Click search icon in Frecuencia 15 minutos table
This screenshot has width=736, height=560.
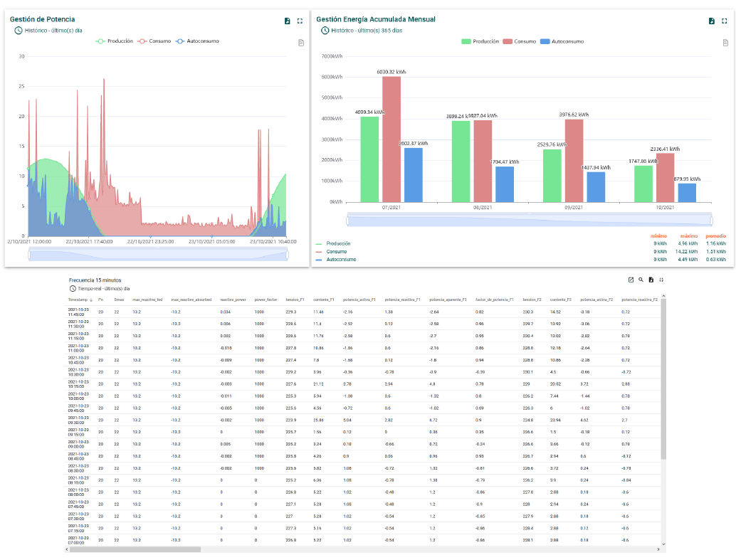[x=641, y=280]
